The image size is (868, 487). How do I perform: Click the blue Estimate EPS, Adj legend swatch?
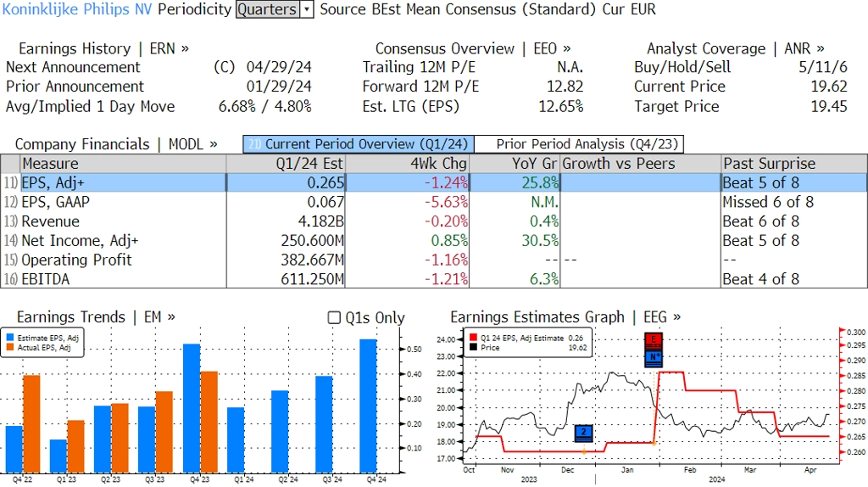pos(10,338)
